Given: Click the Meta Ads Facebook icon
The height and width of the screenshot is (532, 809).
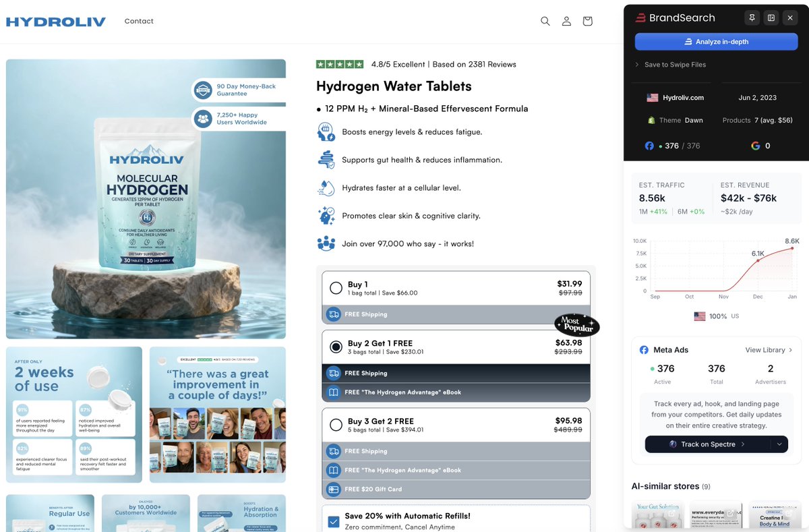Looking at the screenshot, I should pyautogui.click(x=644, y=350).
